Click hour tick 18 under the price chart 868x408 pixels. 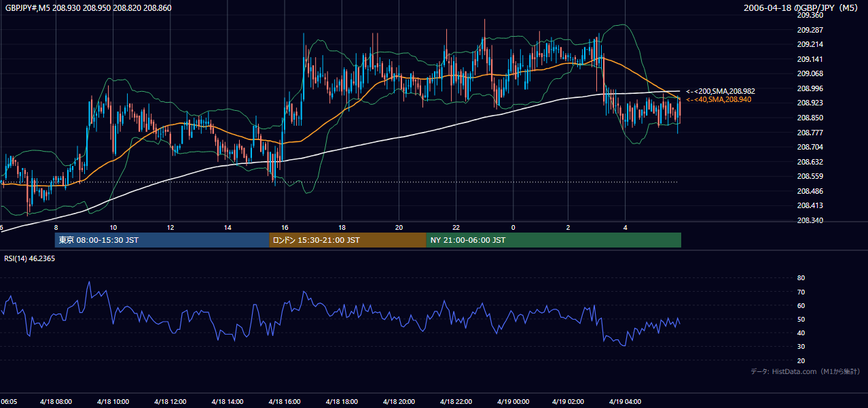[x=342, y=227]
